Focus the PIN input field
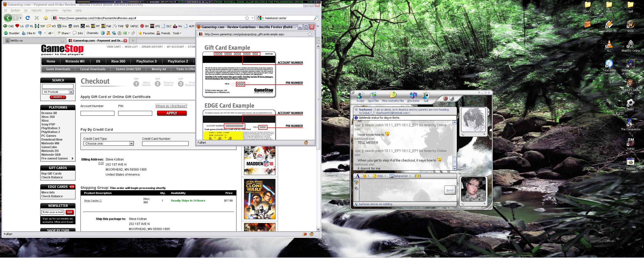Screen dimensions: 644x258 click(x=135, y=113)
